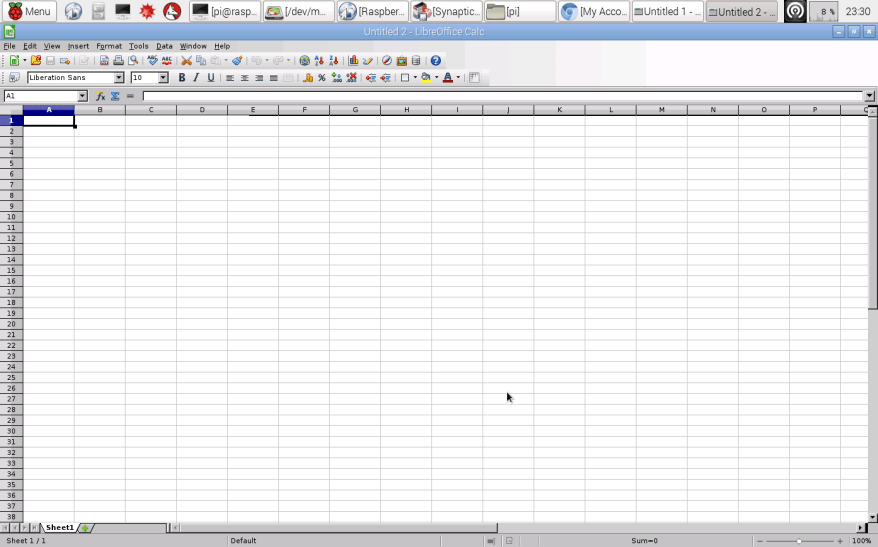878x547 pixels.
Task: Add a new sheet with plus button
Action: point(85,528)
